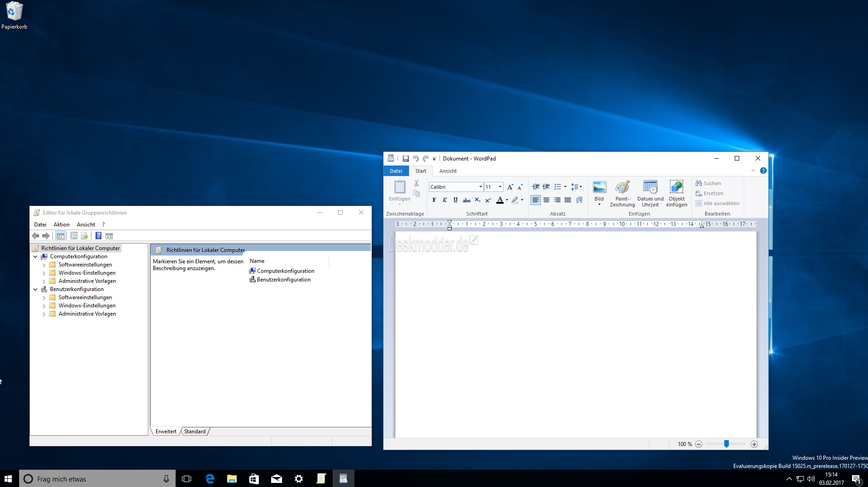868x487 pixels.
Task: Click the zoom in plus button in WordPad
Action: coord(754,444)
